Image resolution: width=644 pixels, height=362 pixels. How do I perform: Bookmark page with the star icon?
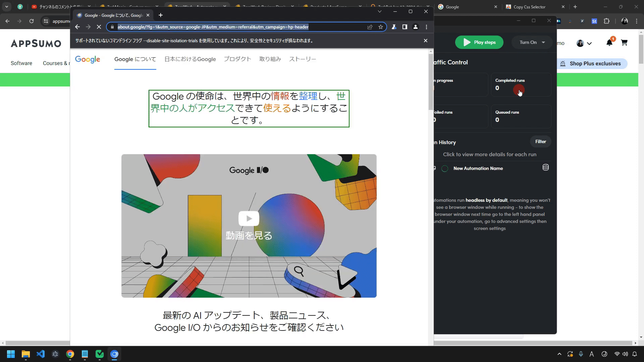381,27
